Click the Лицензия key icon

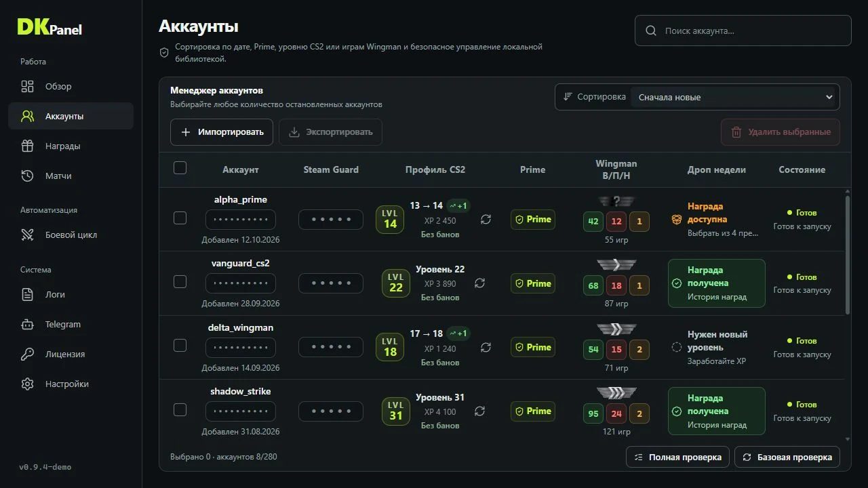click(27, 354)
